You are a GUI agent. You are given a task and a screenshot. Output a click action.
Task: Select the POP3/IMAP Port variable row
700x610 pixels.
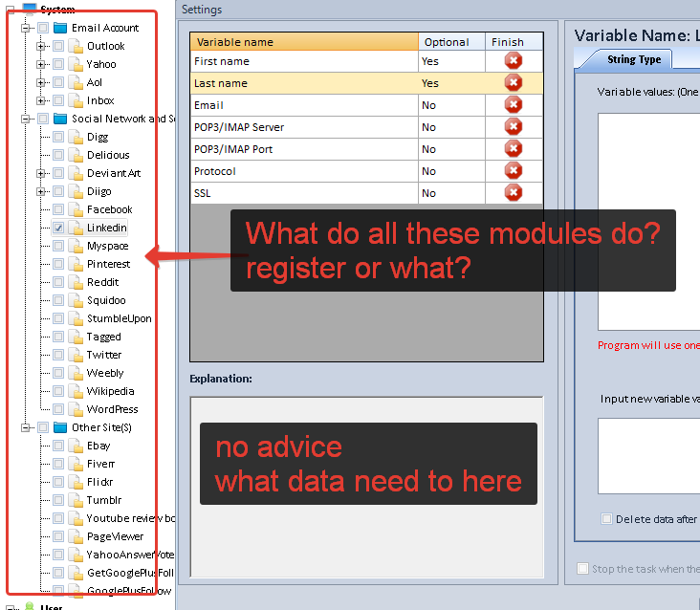[304, 149]
